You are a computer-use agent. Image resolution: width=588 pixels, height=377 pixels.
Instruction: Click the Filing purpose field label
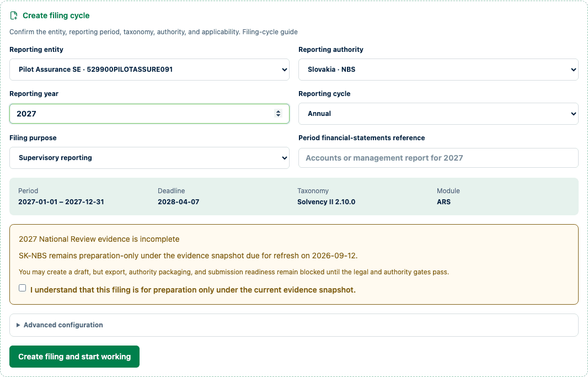coord(33,138)
